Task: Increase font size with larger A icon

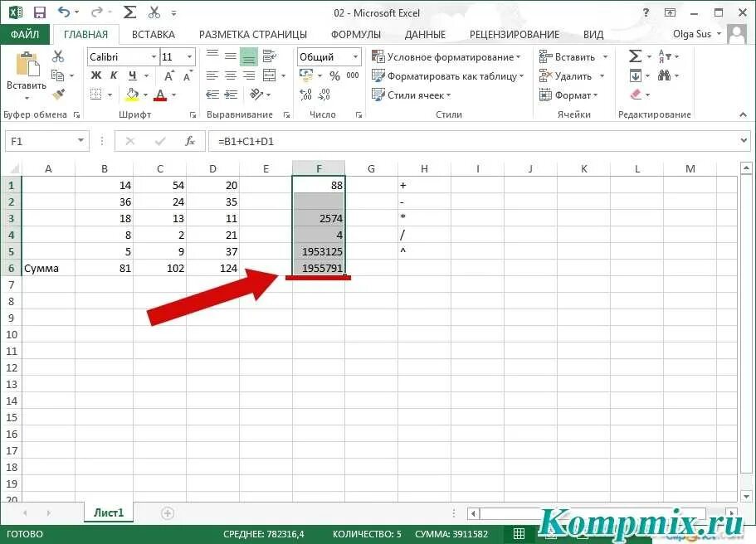Action: coord(168,75)
